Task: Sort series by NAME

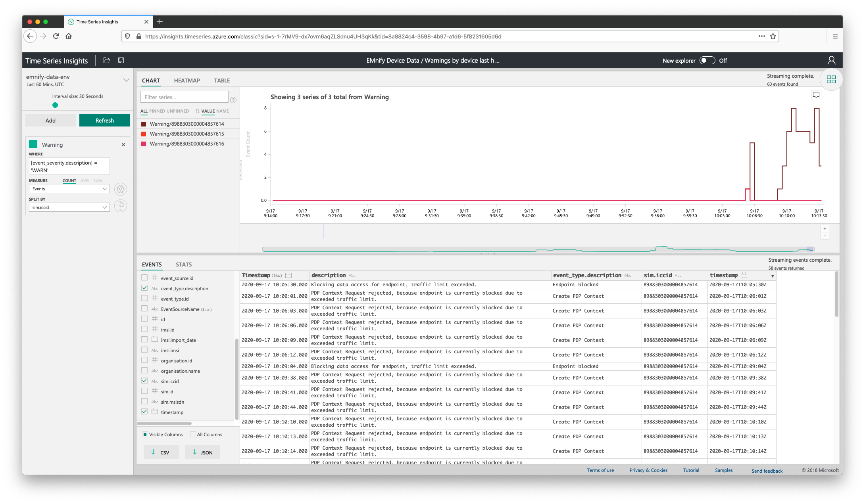Action: click(x=223, y=111)
